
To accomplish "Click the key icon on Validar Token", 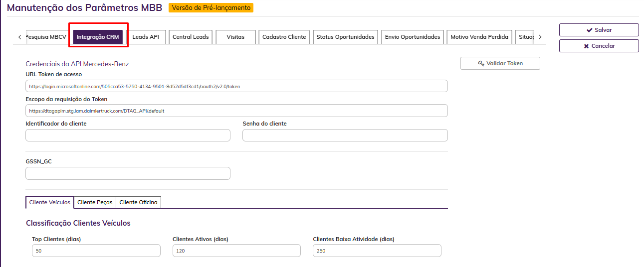I will (481, 63).
